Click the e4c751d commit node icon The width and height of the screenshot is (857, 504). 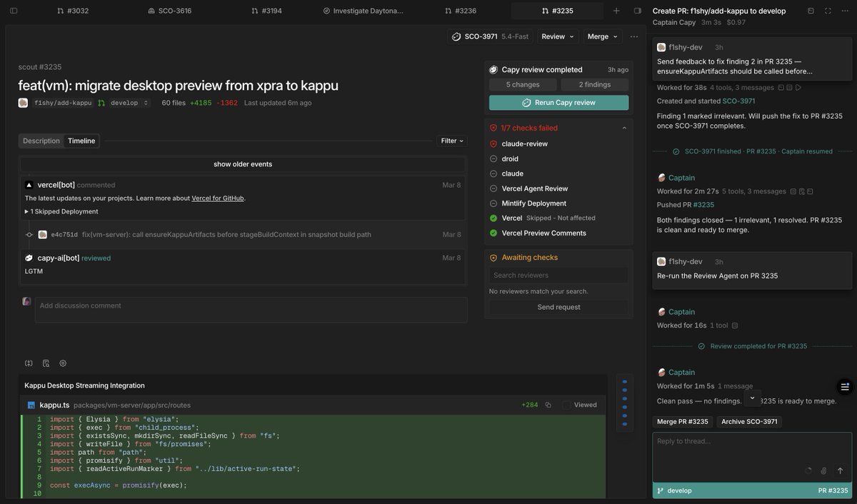click(29, 234)
